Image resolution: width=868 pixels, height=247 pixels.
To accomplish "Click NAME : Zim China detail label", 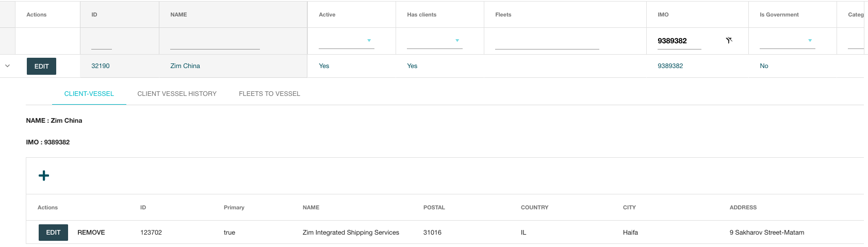I will click(x=54, y=121).
